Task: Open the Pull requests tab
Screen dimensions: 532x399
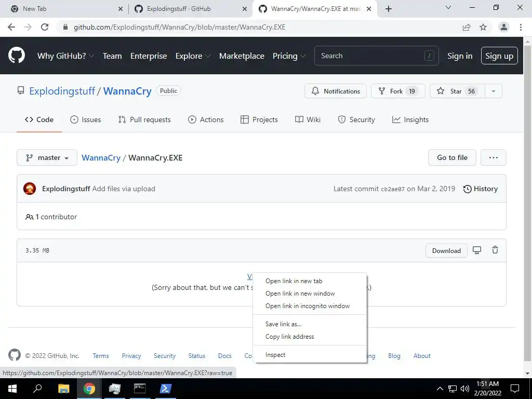Action: (x=144, y=119)
